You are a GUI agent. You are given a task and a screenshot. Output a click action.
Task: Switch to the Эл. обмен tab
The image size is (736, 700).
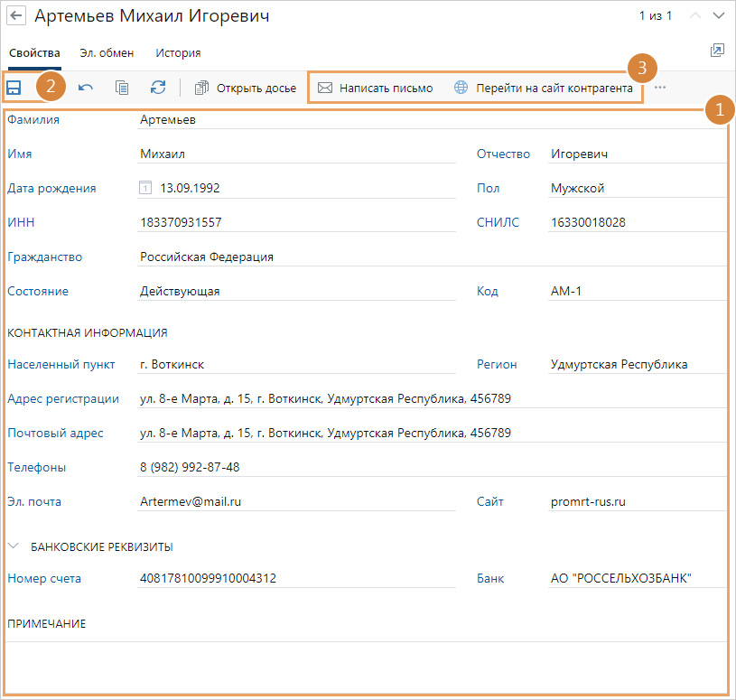[107, 53]
